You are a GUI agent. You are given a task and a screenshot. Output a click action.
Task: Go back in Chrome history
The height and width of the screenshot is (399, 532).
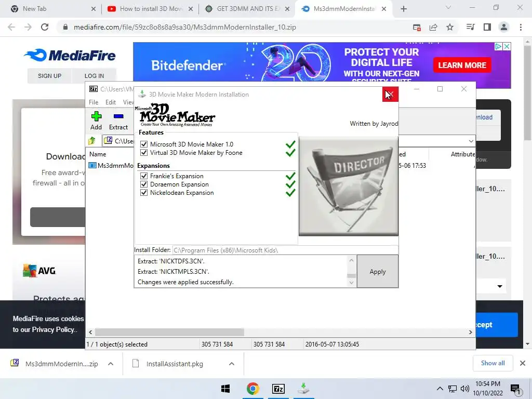[x=11, y=27]
